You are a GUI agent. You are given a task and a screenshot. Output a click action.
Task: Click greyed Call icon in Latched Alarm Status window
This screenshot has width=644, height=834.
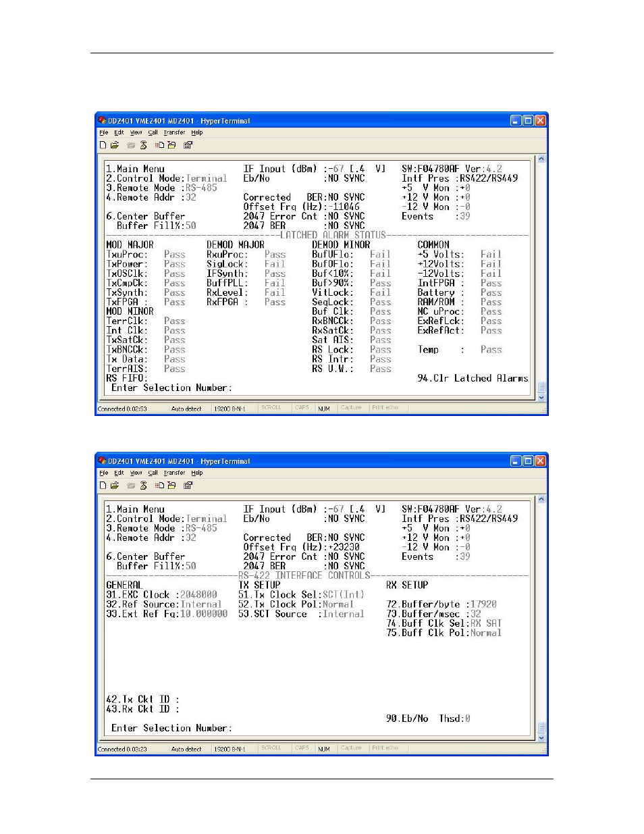(131, 145)
